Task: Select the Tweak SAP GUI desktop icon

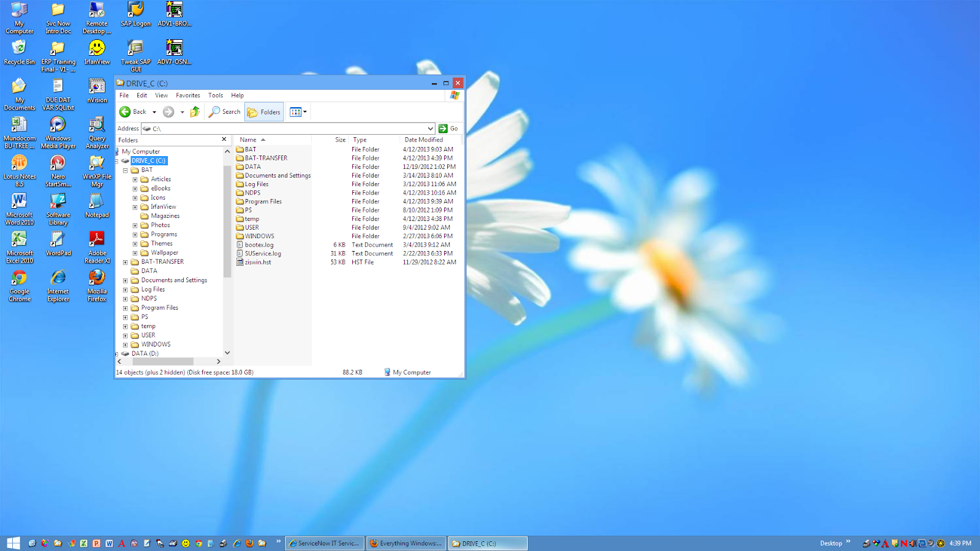Action: click(x=135, y=56)
